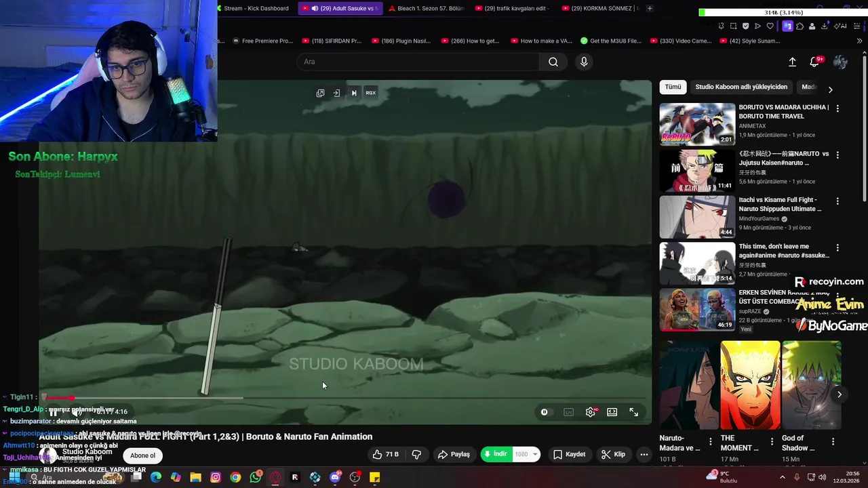
Task: Seek on the video progress bar
Action: click(x=344, y=398)
